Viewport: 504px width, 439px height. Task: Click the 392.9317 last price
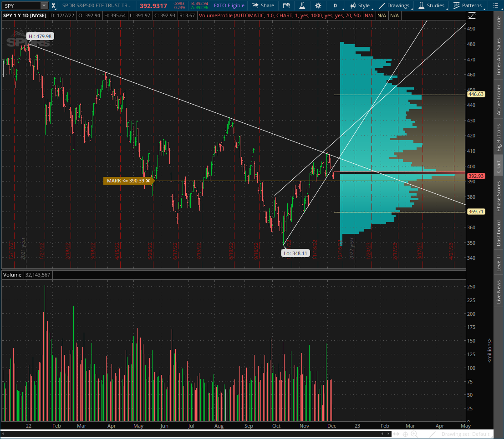tap(153, 6)
